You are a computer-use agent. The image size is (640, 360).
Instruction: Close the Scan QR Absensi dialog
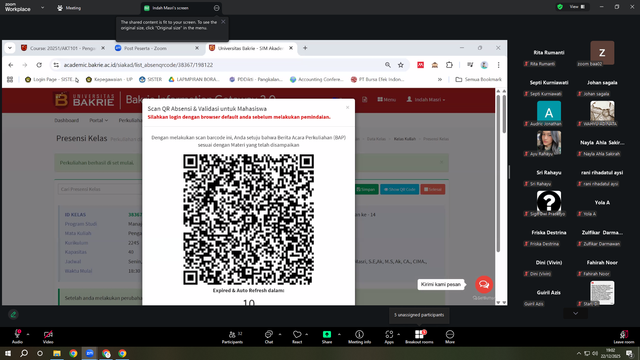(x=347, y=108)
